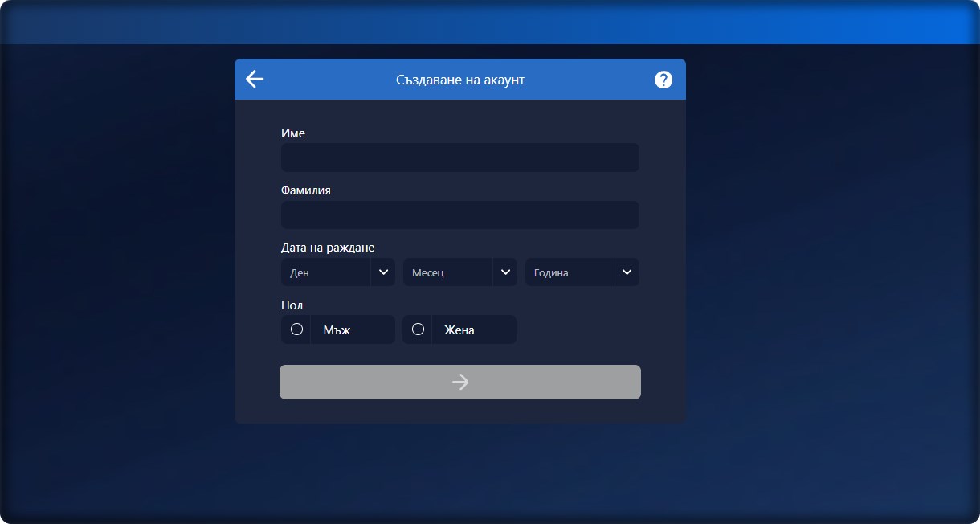The width and height of the screenshot is (980, 524).
Task: Click the Мъж gender label text
Action: (x=337, y=330)
